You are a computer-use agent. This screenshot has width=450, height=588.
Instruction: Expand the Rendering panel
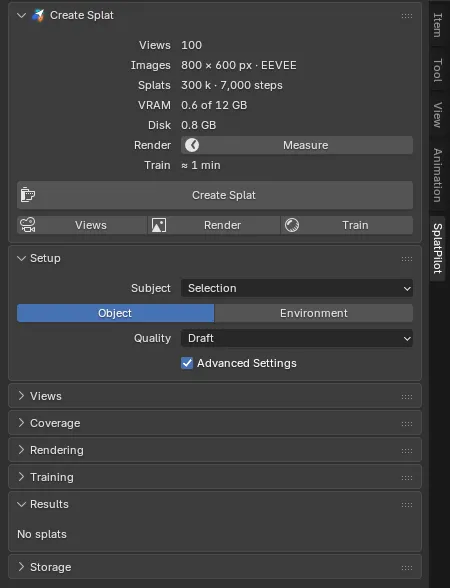pyautogui.click(x=21, y=450)
